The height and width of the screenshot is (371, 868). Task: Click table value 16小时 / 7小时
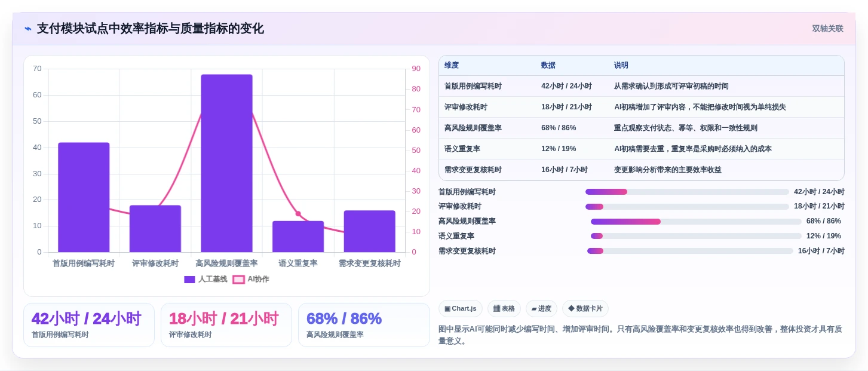tap(565, 170)
